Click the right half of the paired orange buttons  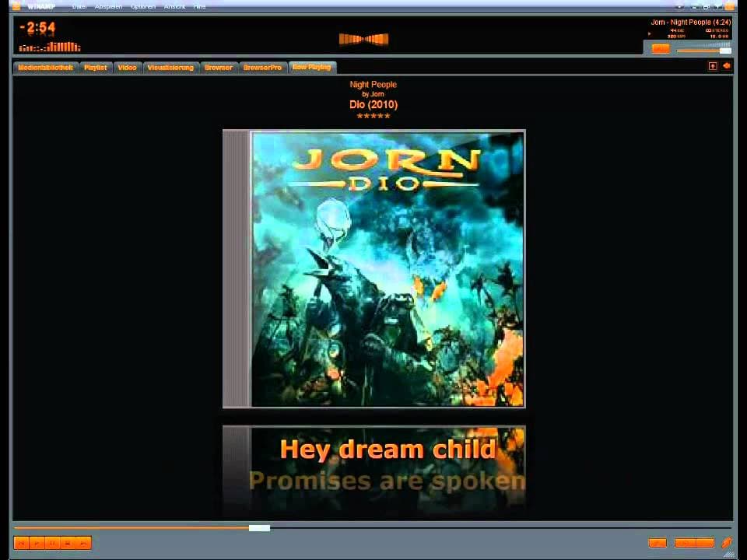coord(705,543)
